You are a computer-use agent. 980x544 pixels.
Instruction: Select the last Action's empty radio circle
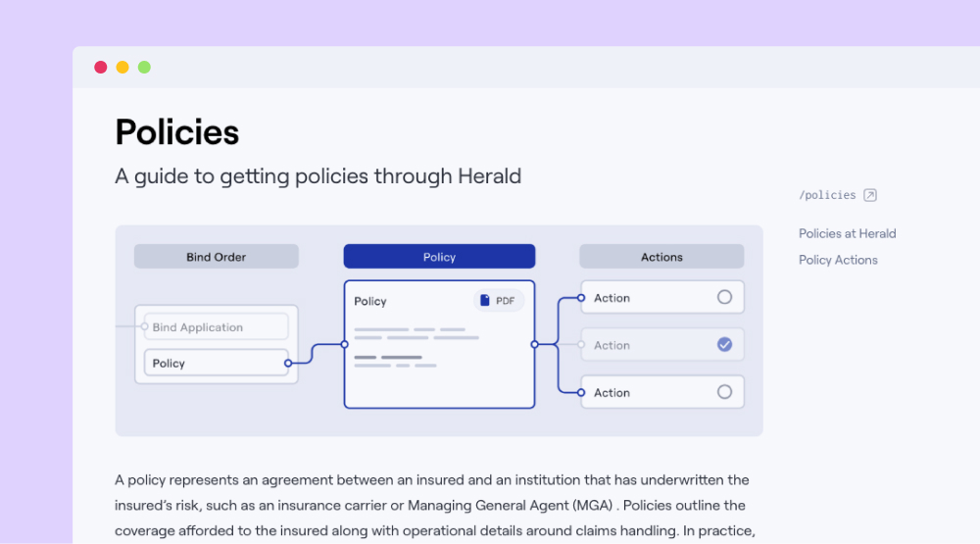(x=724, y=392)
